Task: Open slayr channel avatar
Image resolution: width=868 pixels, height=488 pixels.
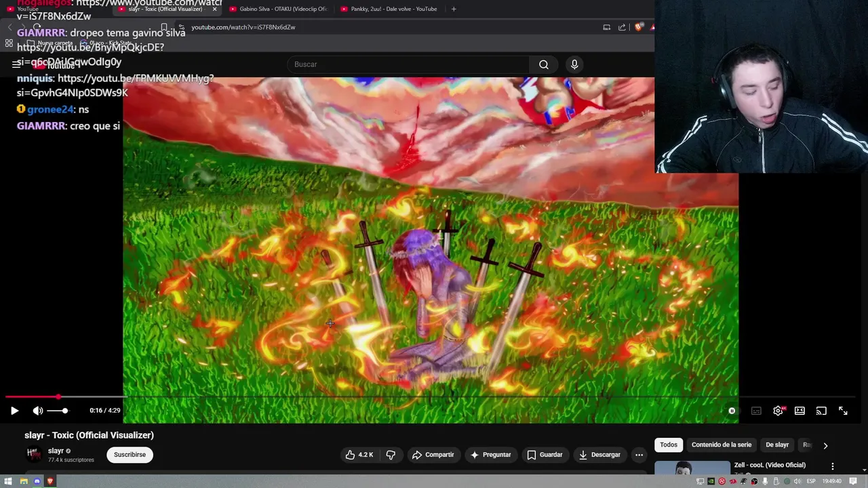Action: coord(33,455)
